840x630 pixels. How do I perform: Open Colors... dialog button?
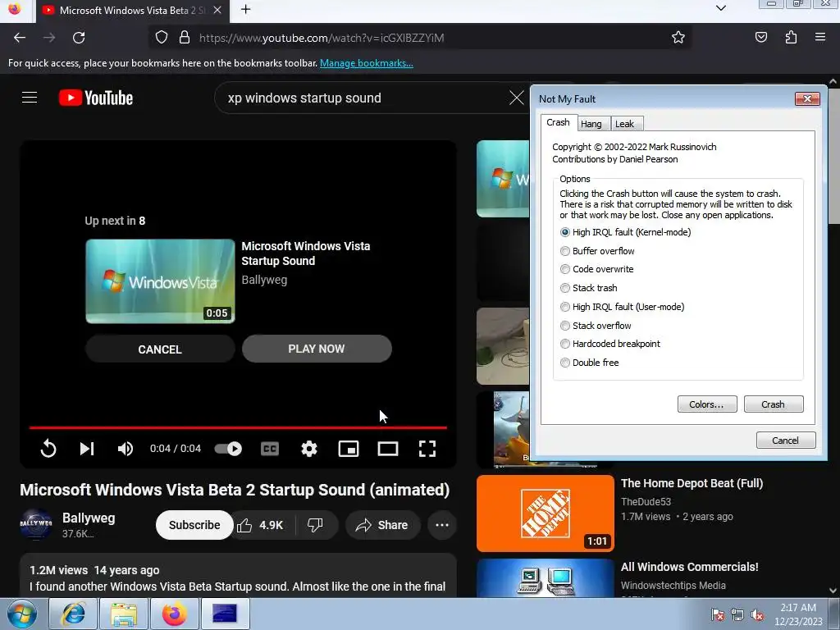tap(706, 404)
